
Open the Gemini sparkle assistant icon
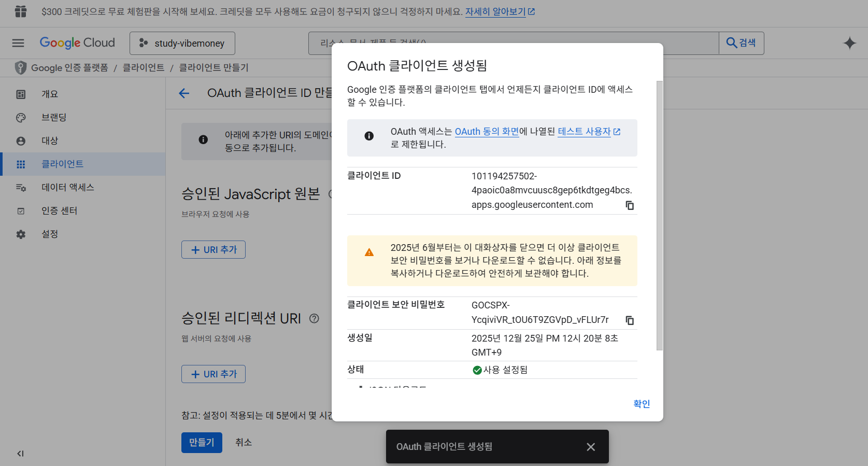point(850,43)
